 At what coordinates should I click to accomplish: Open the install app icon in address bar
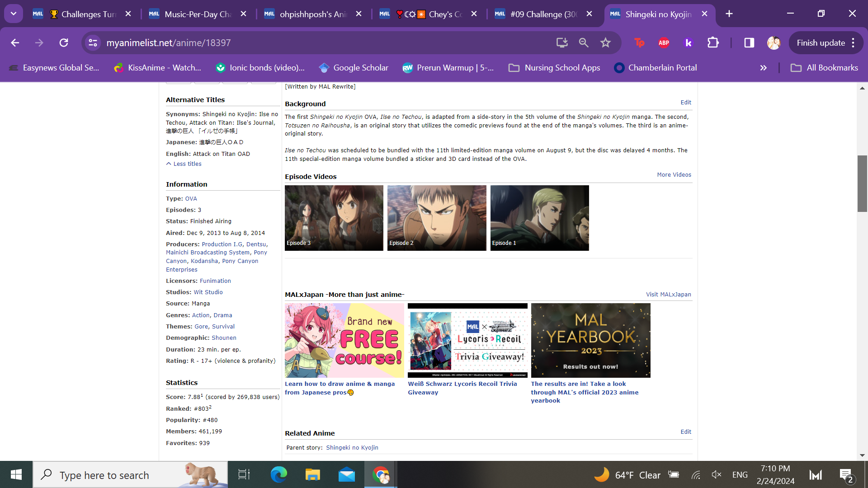[562, 43]
